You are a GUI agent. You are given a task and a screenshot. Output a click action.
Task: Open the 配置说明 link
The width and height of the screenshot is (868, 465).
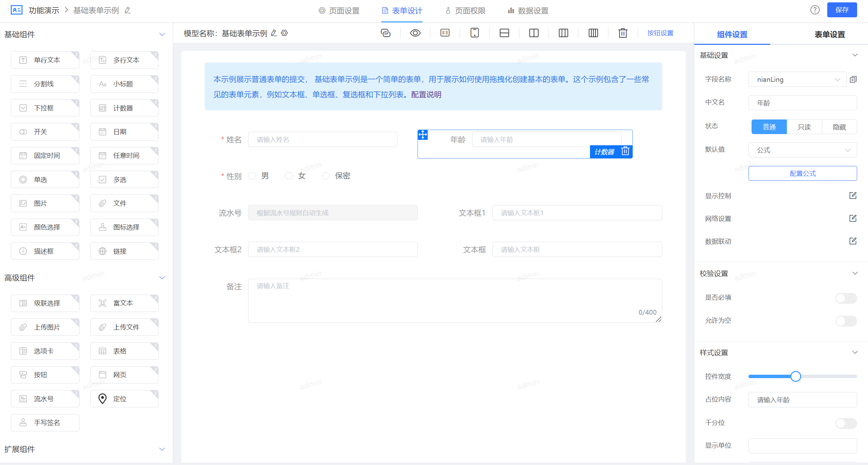click(426, 95)
